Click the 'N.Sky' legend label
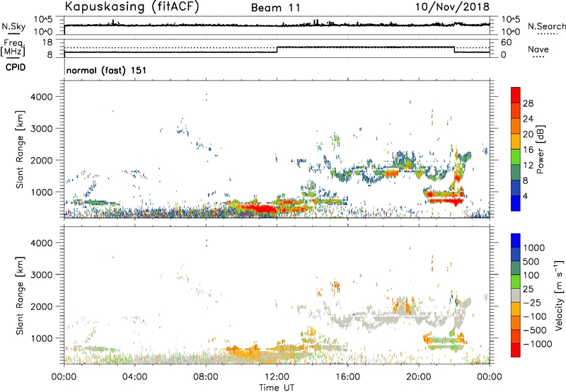566x392 pixels. pyautogui.click(x=13, y=26)
